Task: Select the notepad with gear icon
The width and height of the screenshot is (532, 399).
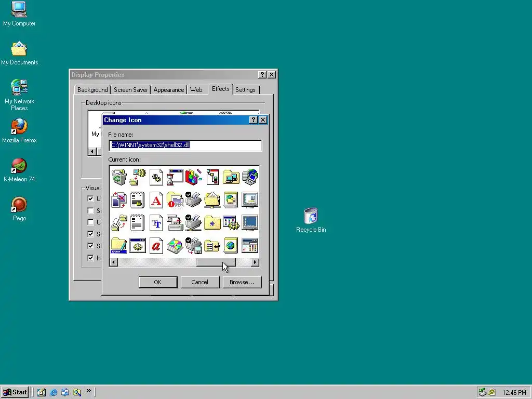Action: tap(137, 200)
